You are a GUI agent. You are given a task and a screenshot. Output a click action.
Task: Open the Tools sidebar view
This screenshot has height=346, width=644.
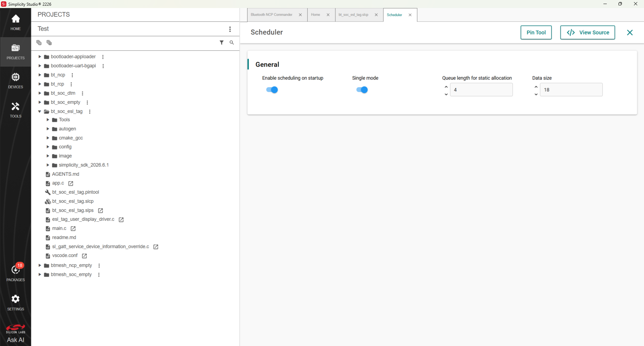[15, 110]
